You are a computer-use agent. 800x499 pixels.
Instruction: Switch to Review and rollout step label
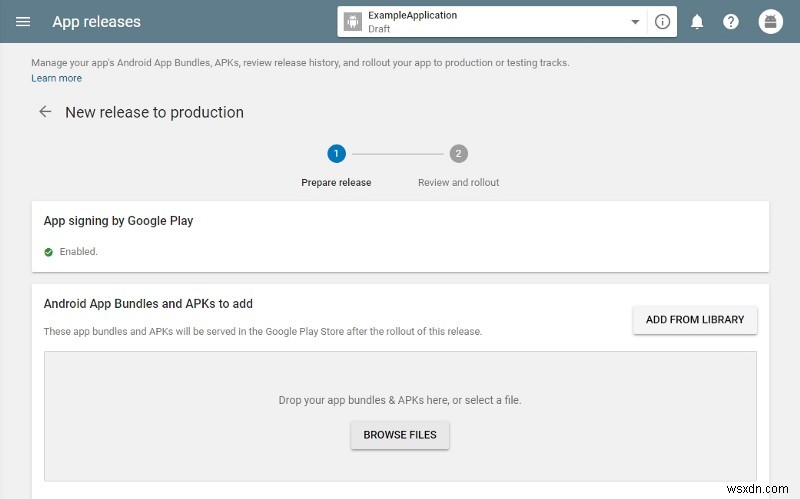click(x=458, y=183)
